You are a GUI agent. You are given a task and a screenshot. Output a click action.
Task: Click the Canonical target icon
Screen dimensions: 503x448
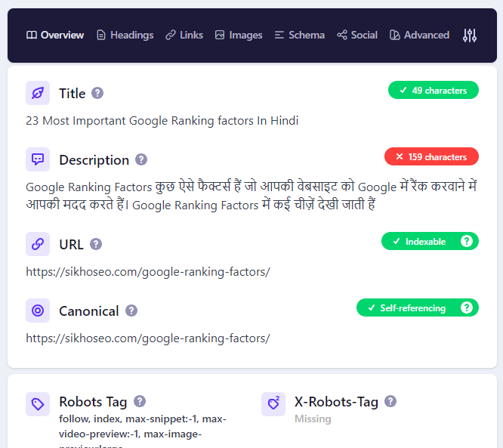(38, 311)
